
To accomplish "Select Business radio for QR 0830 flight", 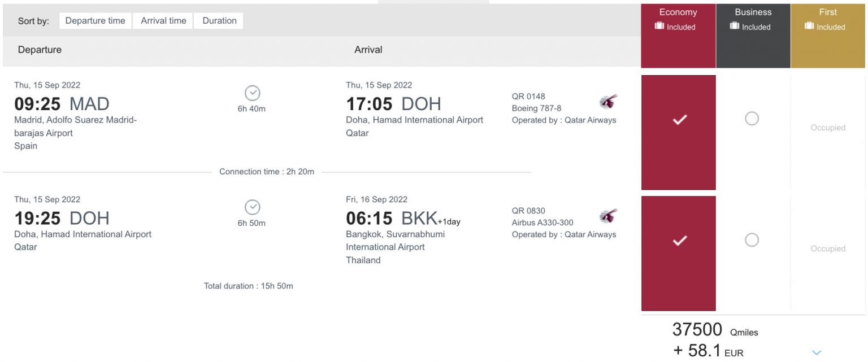I will click(x=752, y=240).
